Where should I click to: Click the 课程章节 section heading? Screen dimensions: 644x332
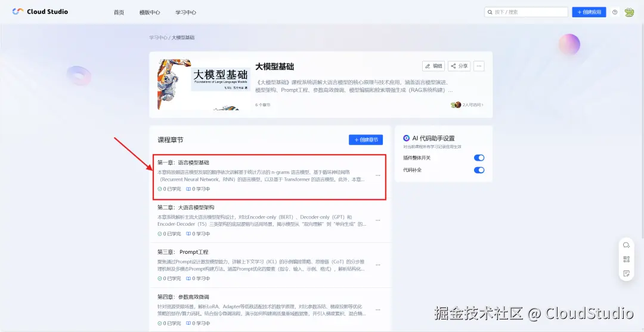(x=171, y=140)
